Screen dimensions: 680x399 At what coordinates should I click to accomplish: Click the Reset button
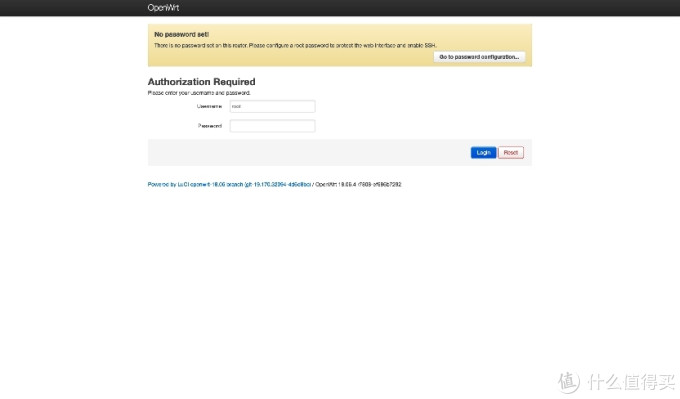(511, 153)
